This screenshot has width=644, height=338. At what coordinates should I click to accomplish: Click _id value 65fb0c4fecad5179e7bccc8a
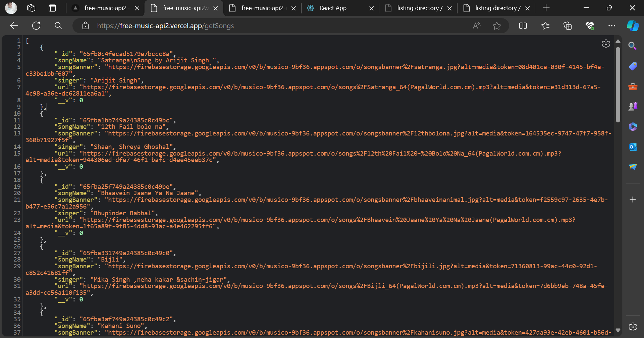[x=126, y=54]
